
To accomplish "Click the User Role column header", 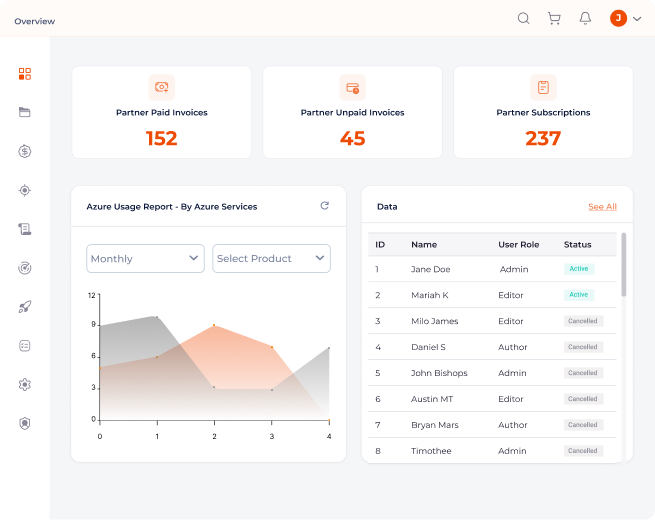I will tap(518, 245).
